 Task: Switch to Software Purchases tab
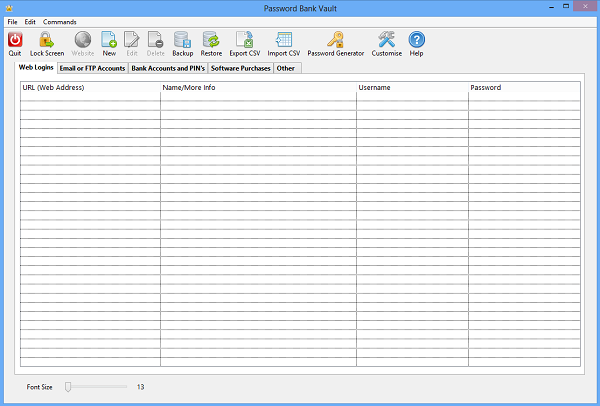click(x=241, y=68)
